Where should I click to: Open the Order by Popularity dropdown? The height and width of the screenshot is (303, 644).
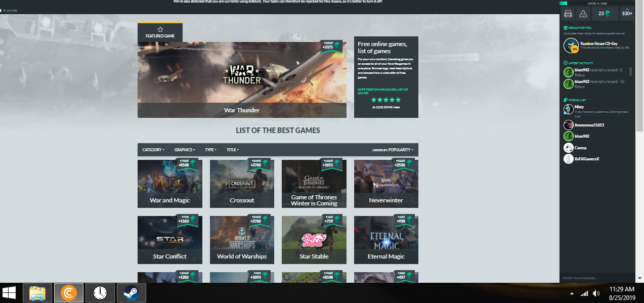pos(393,150)
